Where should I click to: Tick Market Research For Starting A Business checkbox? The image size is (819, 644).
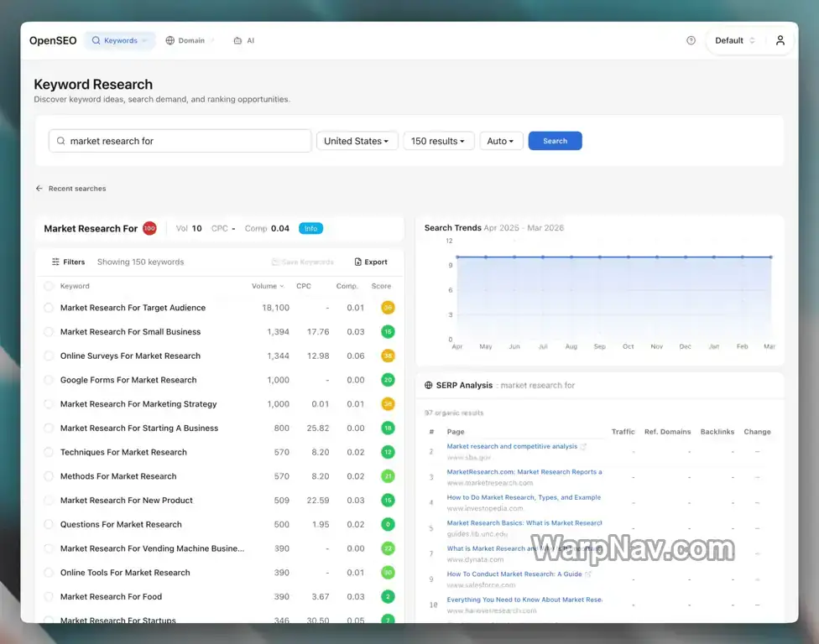point(49,428)
